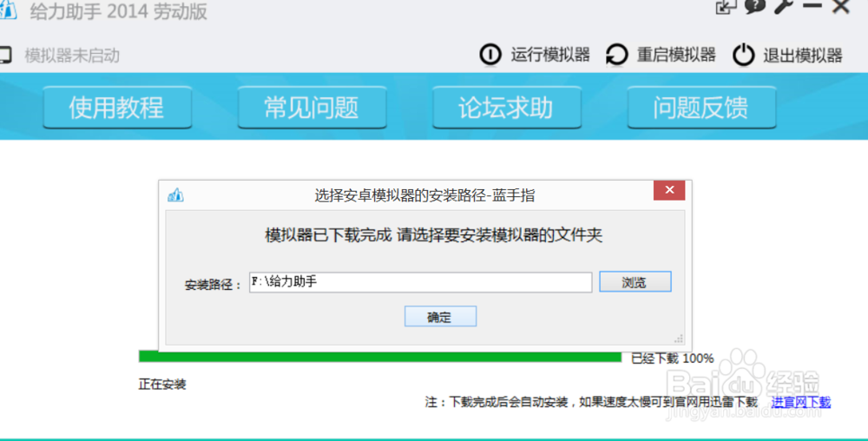Click the 模拟器已下载完成 instruction text
The height and width of the screenshot is (441, 868).
click(x=433, y=236)
